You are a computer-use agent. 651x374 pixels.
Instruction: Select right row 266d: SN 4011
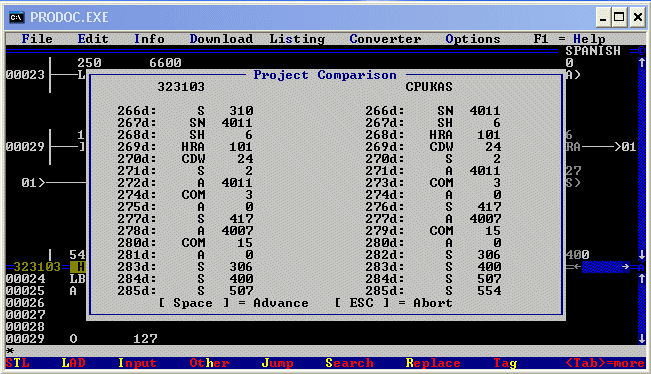point(433,111)
